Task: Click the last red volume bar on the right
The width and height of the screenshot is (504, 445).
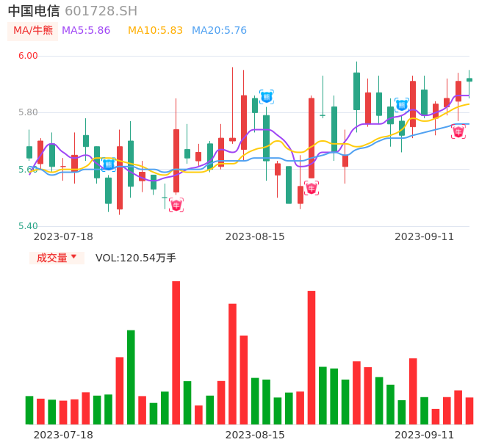Action: click(x=469, y=411)
